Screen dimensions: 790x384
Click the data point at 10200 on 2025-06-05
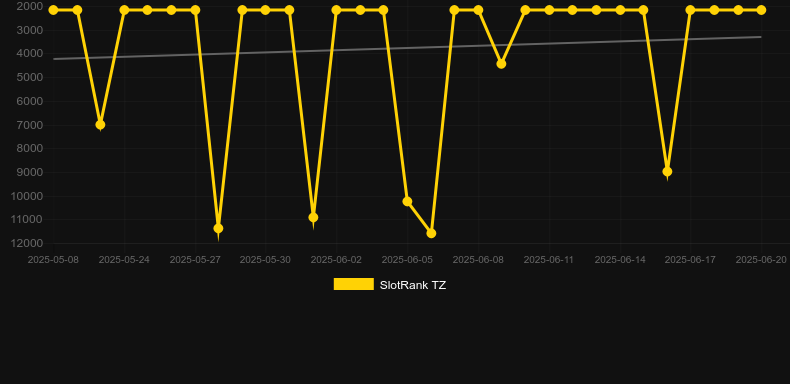click(x=407, y=202)
